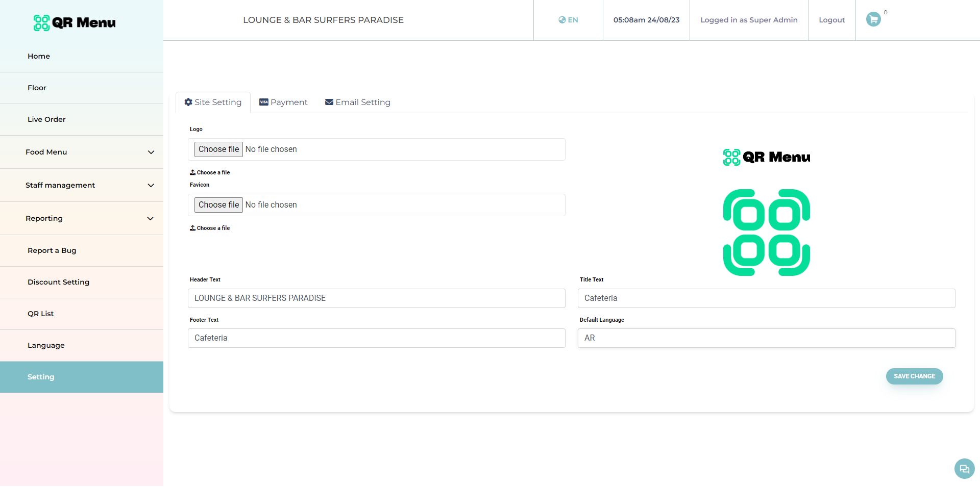Focus the Title Text input field
980x487 pixels.
point(766,298)
